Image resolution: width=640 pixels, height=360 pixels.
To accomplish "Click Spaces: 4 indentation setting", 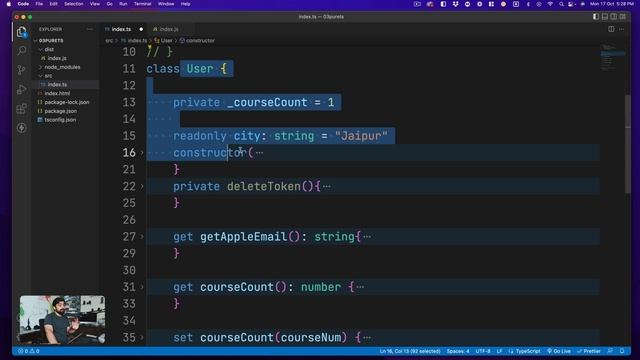I will (x=458, y=351).
